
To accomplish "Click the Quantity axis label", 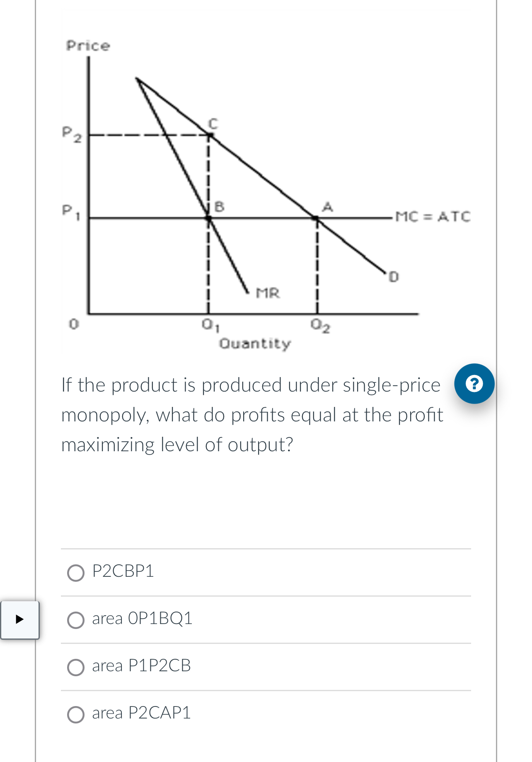I will (255, 343).
